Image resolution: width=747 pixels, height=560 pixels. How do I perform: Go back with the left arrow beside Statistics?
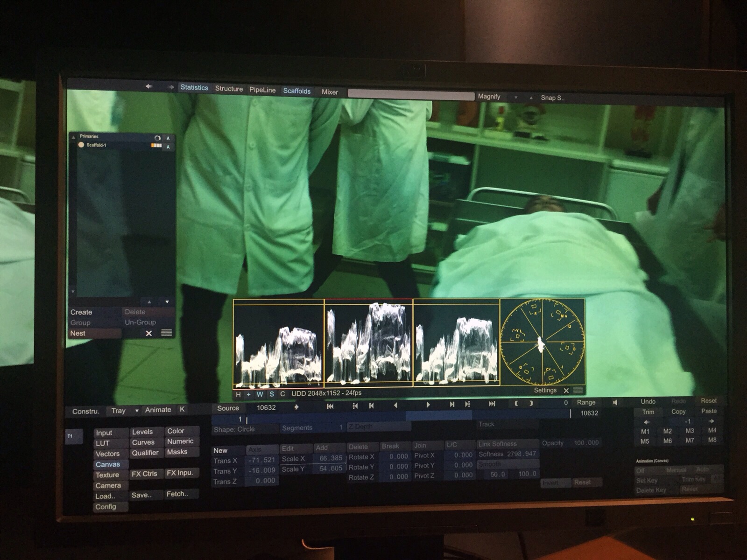(149, 86)
